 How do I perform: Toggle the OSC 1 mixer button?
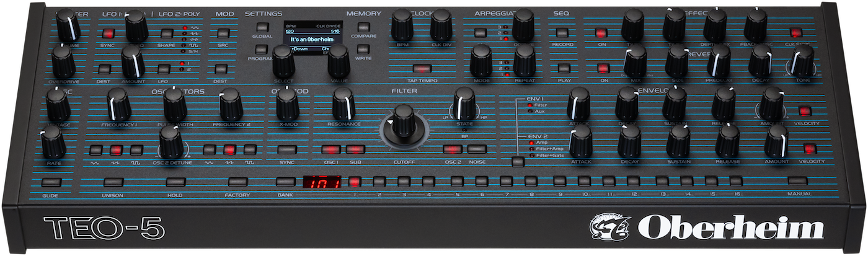[331, 149]
